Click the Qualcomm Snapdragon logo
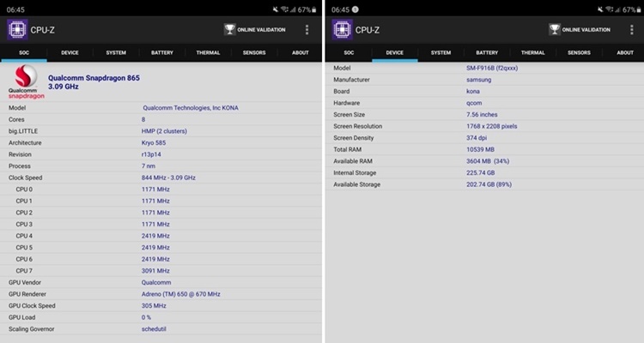Image resolution: width=644 pixels, height=343 pixels. 27,82
